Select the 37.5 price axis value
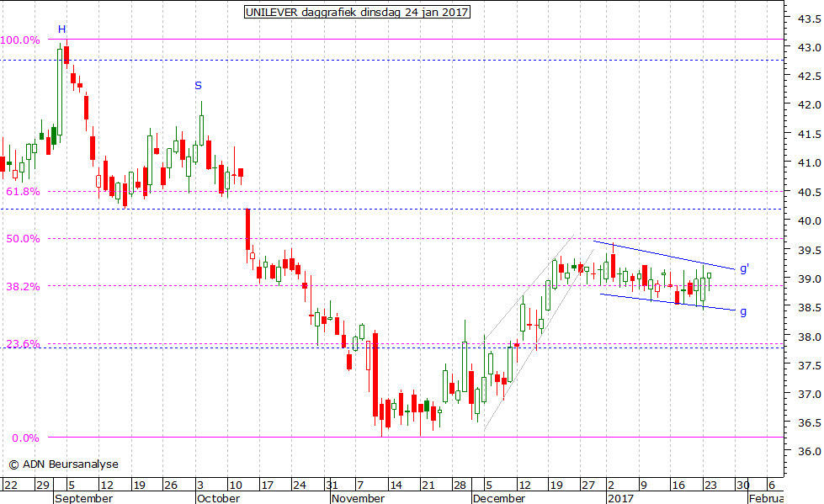Image resolution: width=824 pixels, height=504 pixels. click(x=810, y=364)
